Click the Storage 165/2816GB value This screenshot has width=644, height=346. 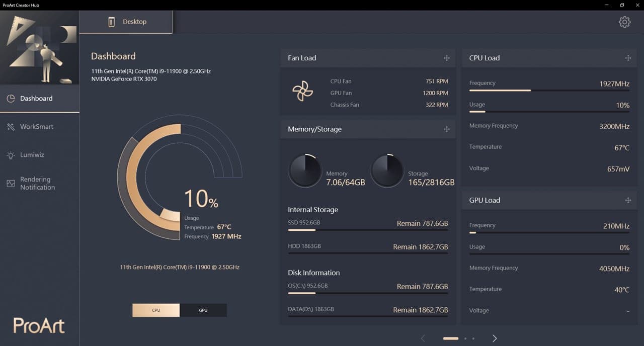[431, 183]
